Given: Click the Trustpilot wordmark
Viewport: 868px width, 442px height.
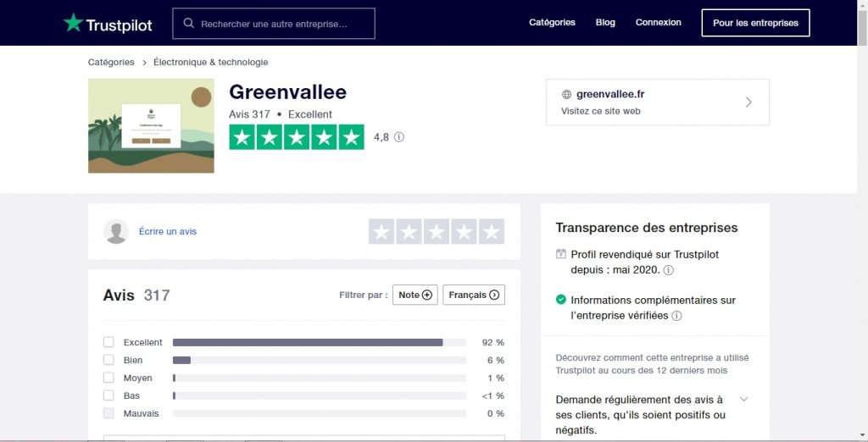Looking at the screenshot, I should click(x=119, y=25).
